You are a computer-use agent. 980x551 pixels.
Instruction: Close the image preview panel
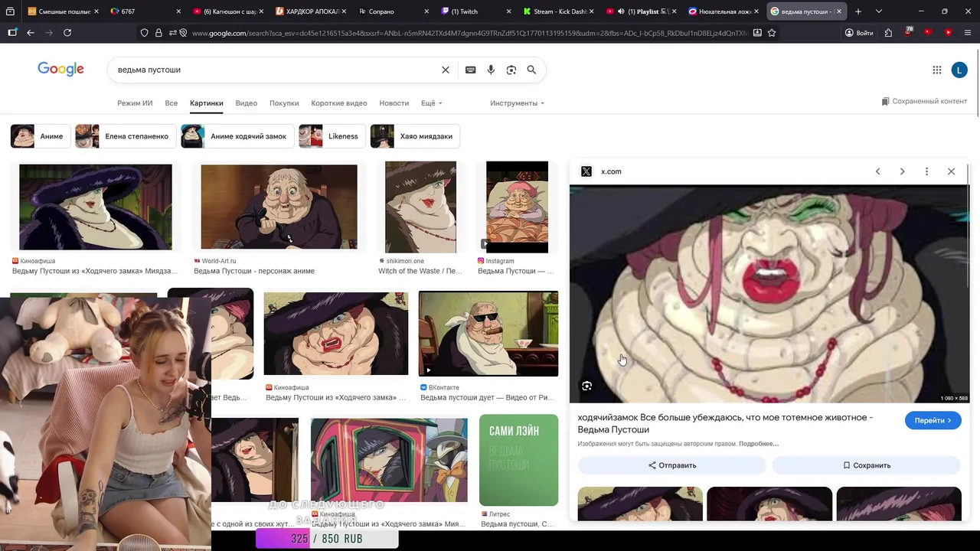pyautogui.click(x=951, y=171)
